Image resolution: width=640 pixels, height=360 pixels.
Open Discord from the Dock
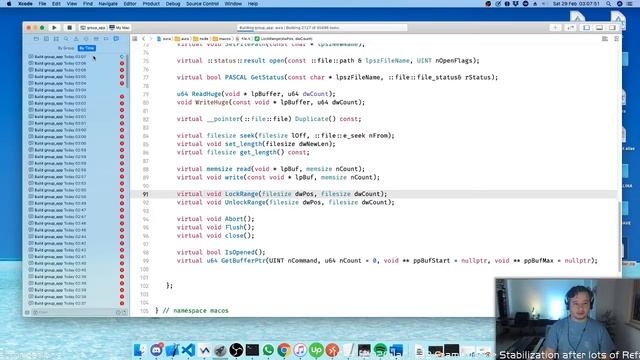(x=156, y=350)
